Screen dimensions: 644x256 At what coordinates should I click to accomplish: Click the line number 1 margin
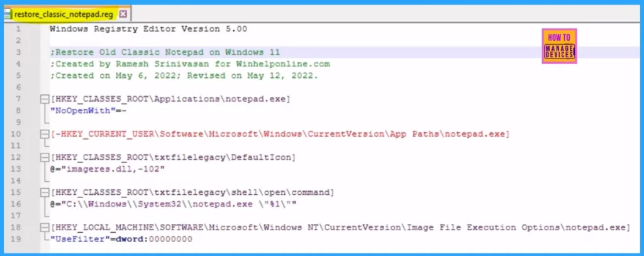(x=18, y=29)
